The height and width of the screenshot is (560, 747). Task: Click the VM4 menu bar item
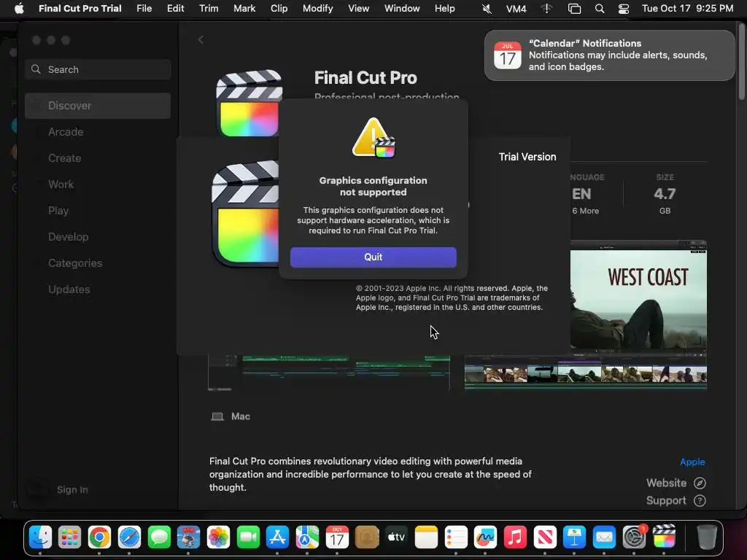[x=516, y=9]
